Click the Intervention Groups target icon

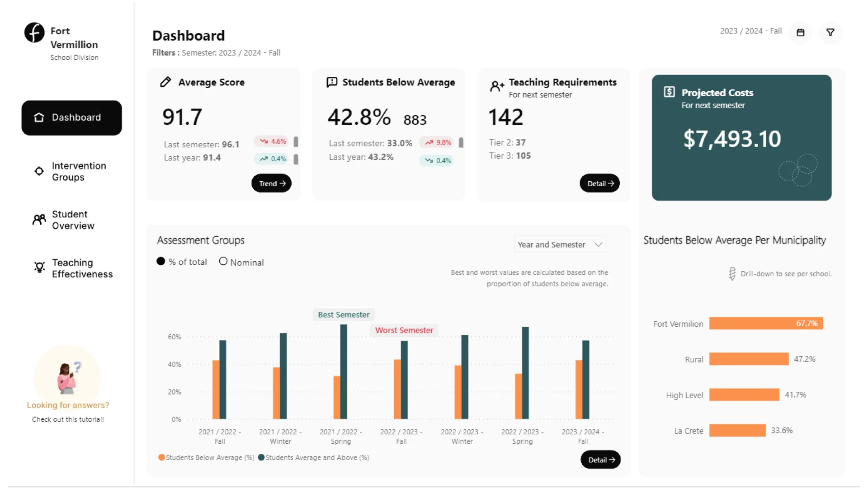coord(39,171)
